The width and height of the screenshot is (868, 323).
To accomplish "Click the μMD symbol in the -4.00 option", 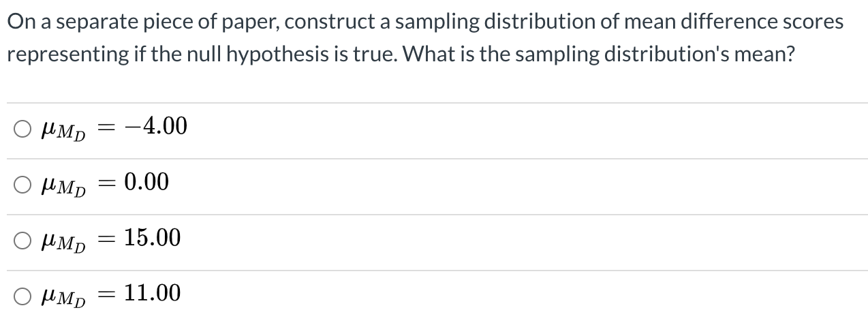I will pos(63,129).
